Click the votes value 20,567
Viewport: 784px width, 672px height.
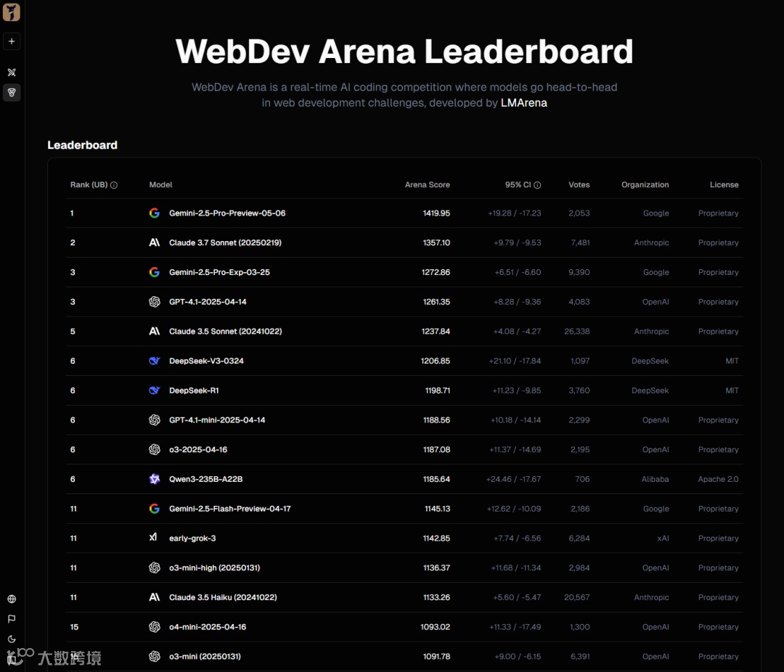(576, 597)
